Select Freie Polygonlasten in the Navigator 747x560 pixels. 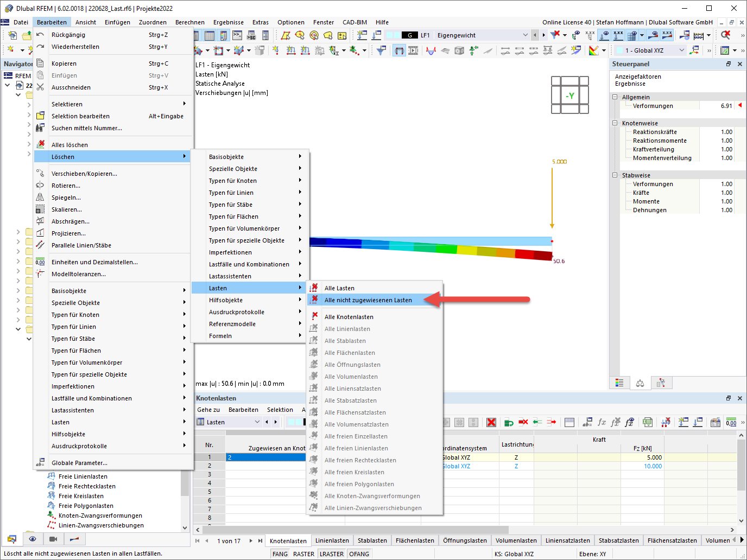(x=86, y=506)
